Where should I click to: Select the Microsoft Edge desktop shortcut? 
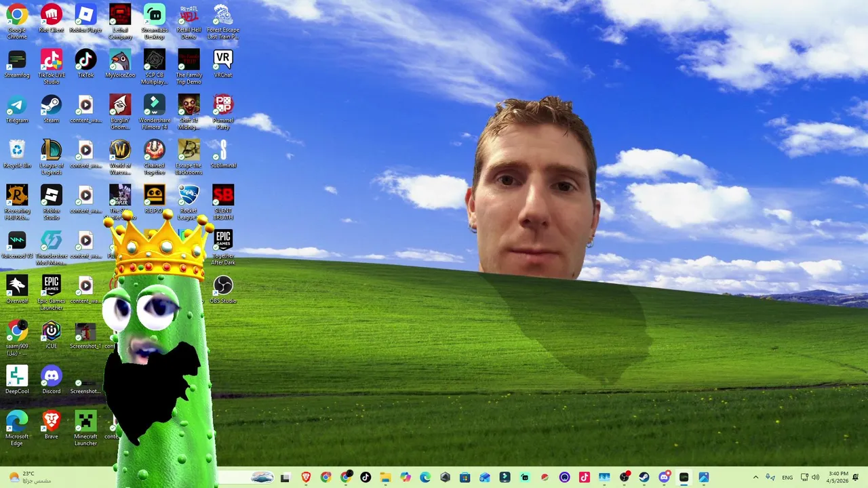(x=17, y=428)
